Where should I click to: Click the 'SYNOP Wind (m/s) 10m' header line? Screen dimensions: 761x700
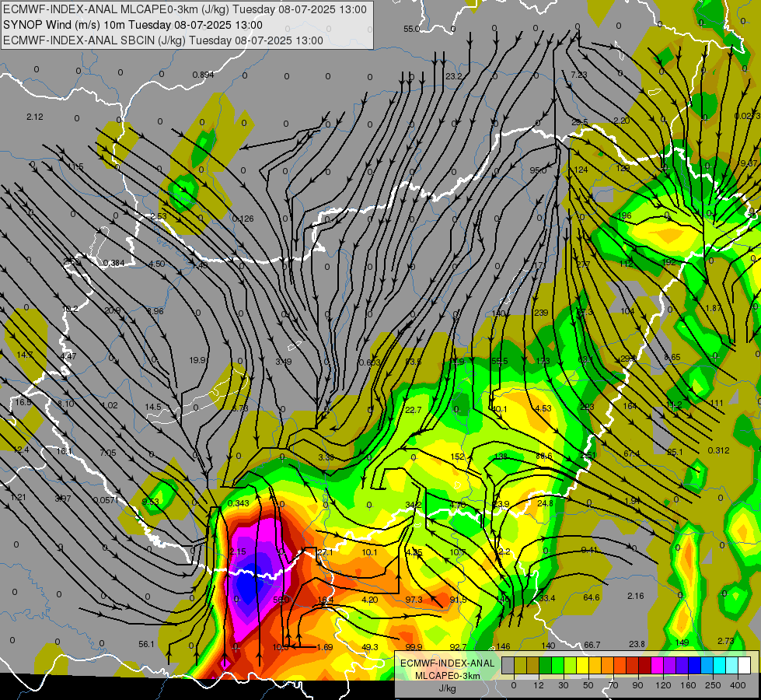132,25
